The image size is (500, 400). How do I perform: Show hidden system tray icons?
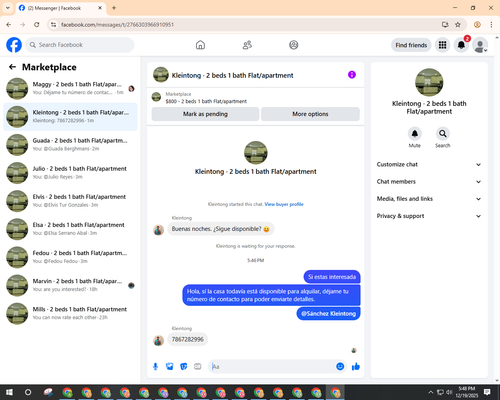click(x=430, y=392)
